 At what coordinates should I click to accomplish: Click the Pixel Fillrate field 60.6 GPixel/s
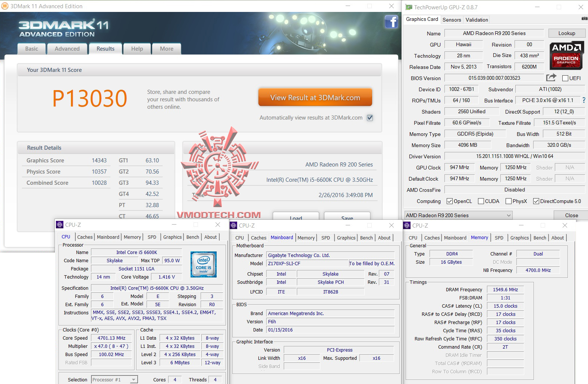point(467,123)
